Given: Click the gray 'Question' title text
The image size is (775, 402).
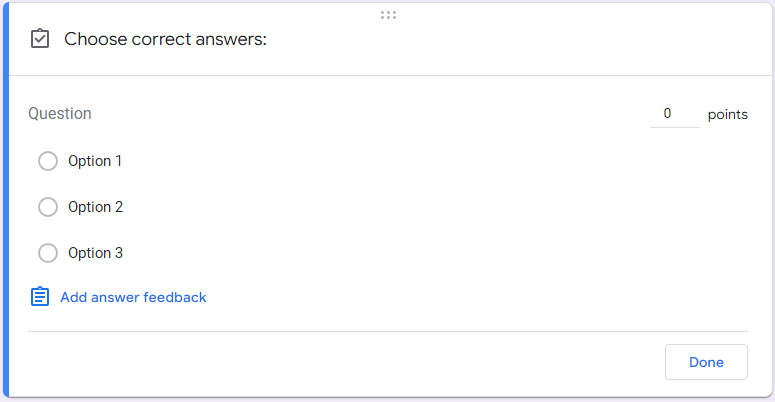Looking at the screenshot, I should click(x=60, y=114).
